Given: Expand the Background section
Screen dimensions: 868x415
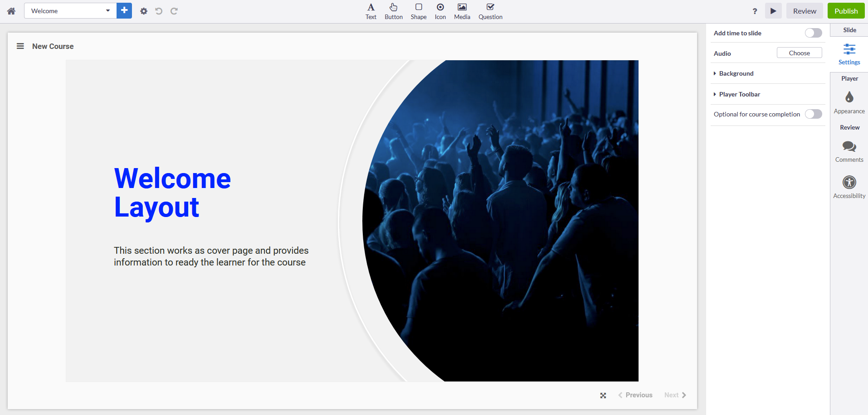Looking at the screenshot, I should (768, 73).
